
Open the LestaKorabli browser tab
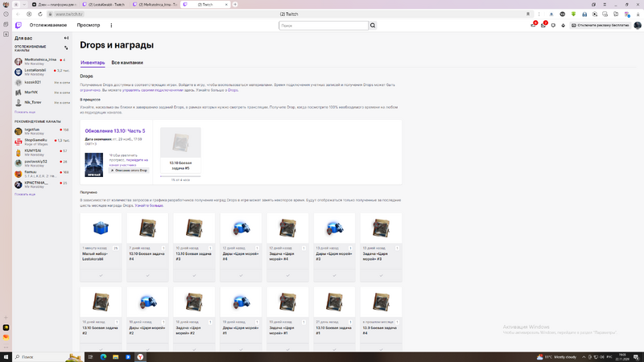pos(105,5)
